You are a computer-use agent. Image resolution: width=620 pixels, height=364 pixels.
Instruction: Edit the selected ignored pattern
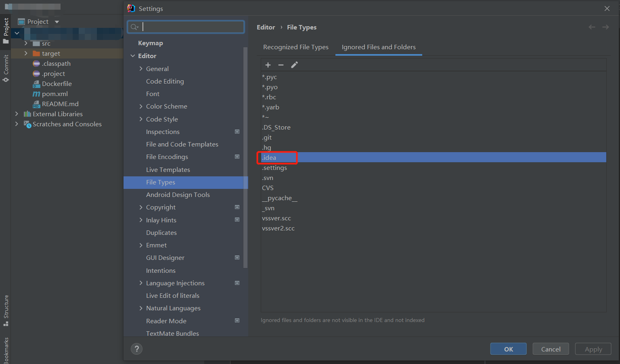295,65
